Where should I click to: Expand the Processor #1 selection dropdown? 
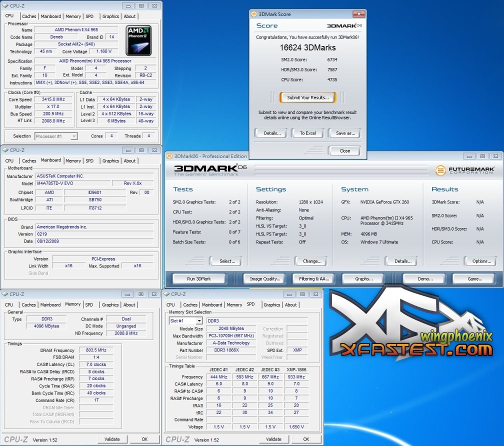[x=56, y=136]
